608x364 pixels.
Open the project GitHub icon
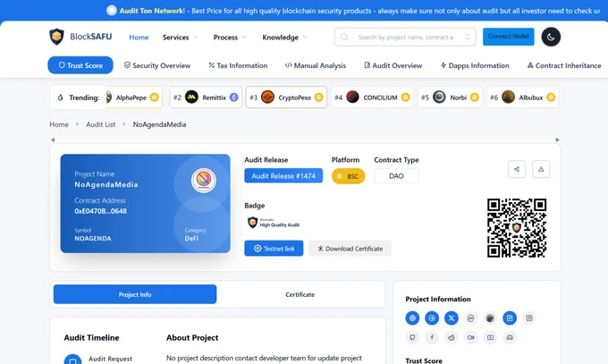(x=412, y=337)
